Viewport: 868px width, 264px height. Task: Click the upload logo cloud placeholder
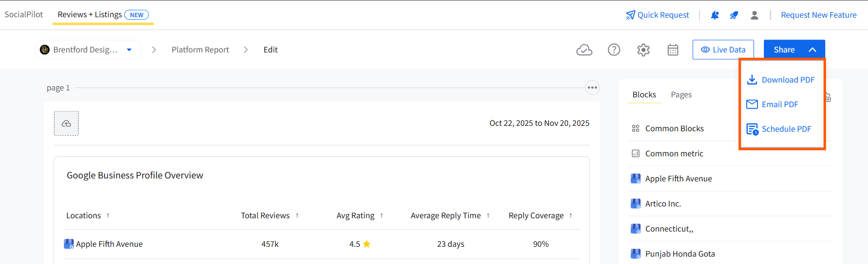[66, 123]
